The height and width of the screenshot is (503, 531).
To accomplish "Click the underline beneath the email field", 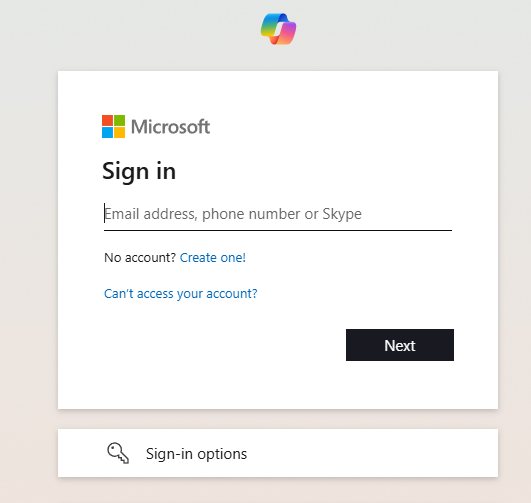I will tap(278, 230).
